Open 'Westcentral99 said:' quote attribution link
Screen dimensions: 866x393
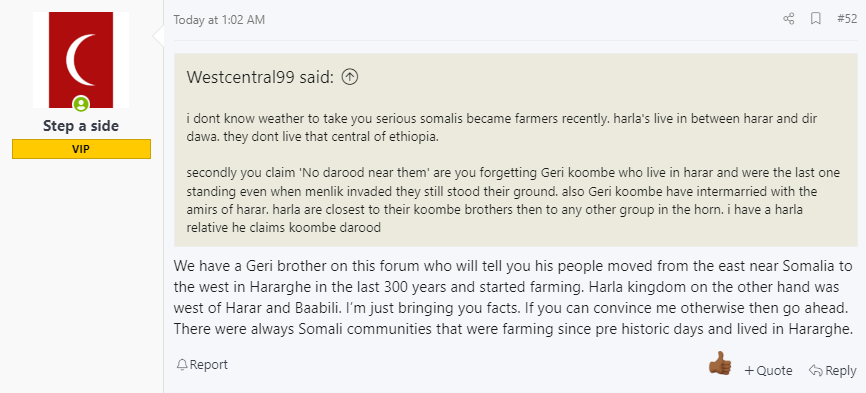[x=260, y=77]
